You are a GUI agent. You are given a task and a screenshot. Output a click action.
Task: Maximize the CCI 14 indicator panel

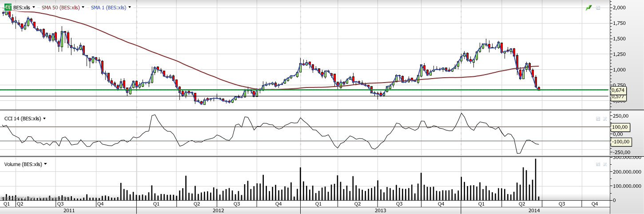(x=598, y=119)
